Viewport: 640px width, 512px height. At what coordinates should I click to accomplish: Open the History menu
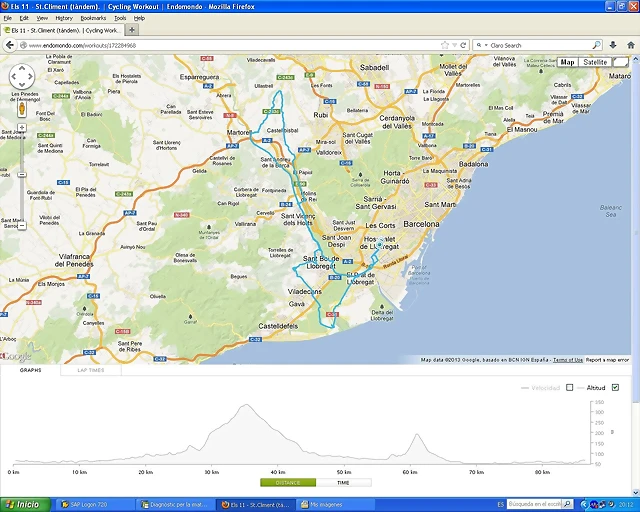pyautogui.click(x=64, y=18)
